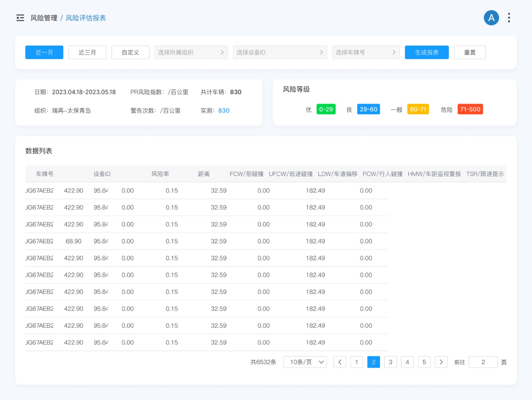The height and width of the screenshot is (400, 532).
Task: Click the LDW/车道偏移 column header
Action: click(x=337, y=174)
